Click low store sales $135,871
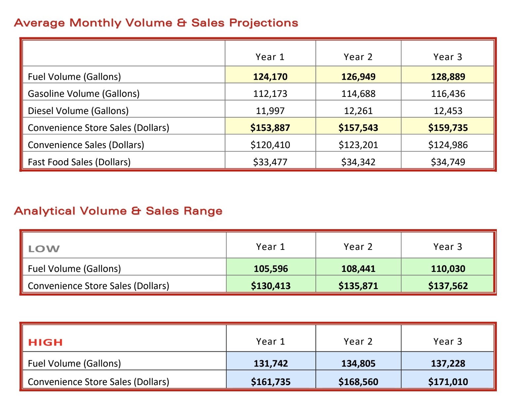The width and height of the screenshot is (516, 420). (358, 286)
